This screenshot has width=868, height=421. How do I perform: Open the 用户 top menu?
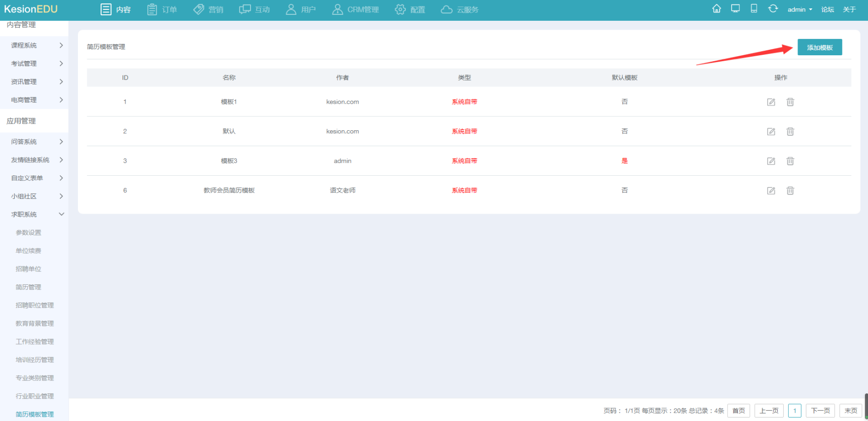click(301, 9)
